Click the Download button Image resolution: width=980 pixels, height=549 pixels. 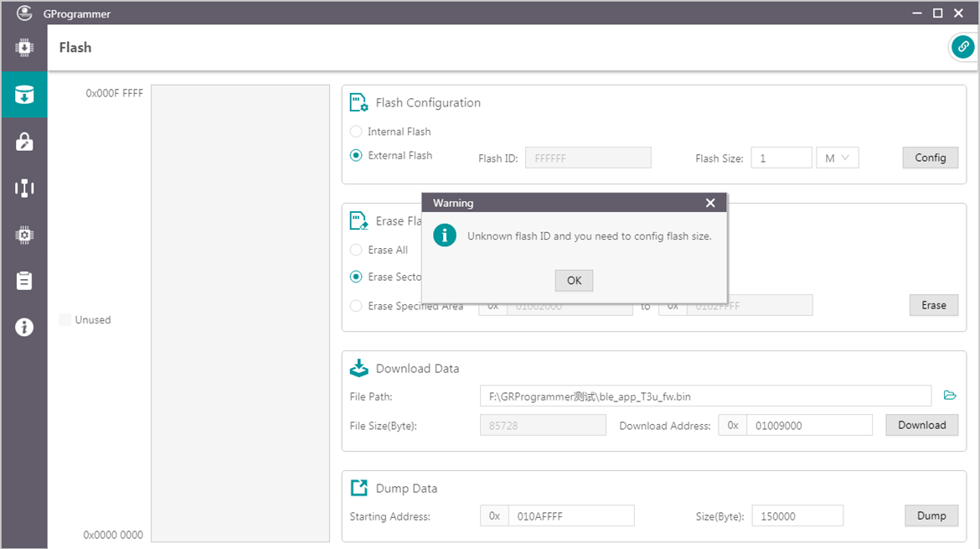pyautogui.click(x=921, y=425)
